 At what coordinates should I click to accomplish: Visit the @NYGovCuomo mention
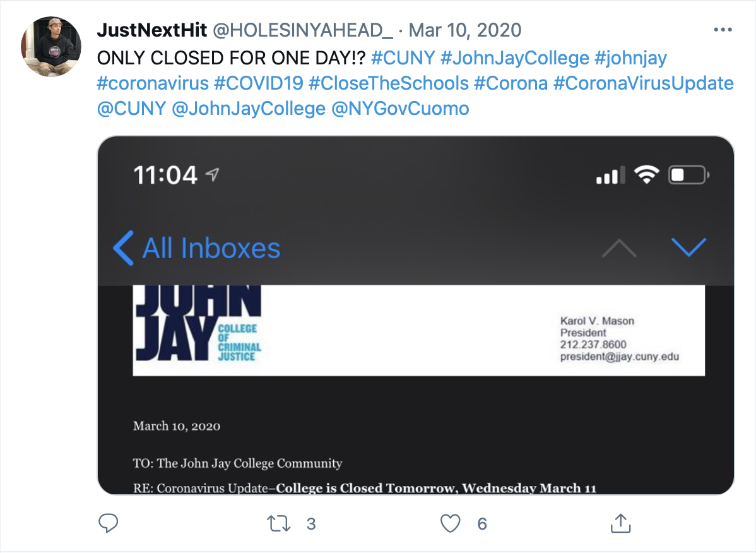coord(400,109)
